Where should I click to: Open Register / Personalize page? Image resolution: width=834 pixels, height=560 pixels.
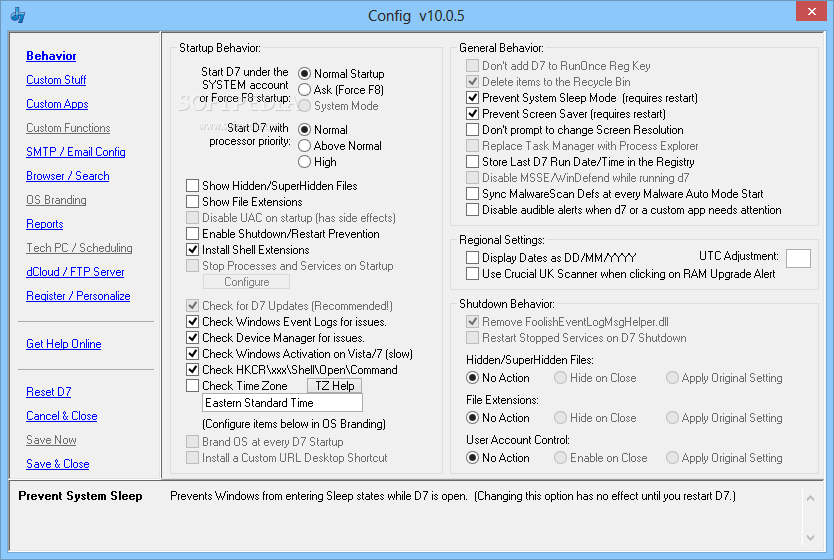[78, 296]
